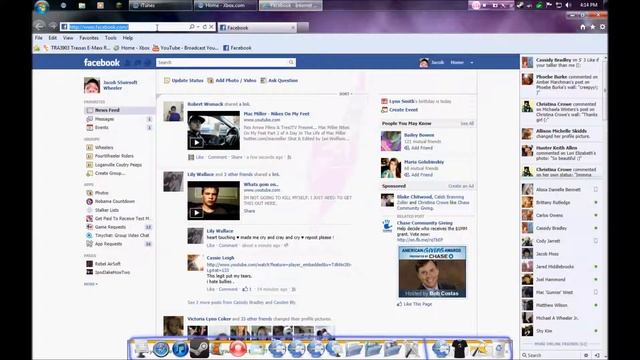Switch to the Facebook browser tab
The width and height of the screenshot is (640, 360).
(258, 27)
